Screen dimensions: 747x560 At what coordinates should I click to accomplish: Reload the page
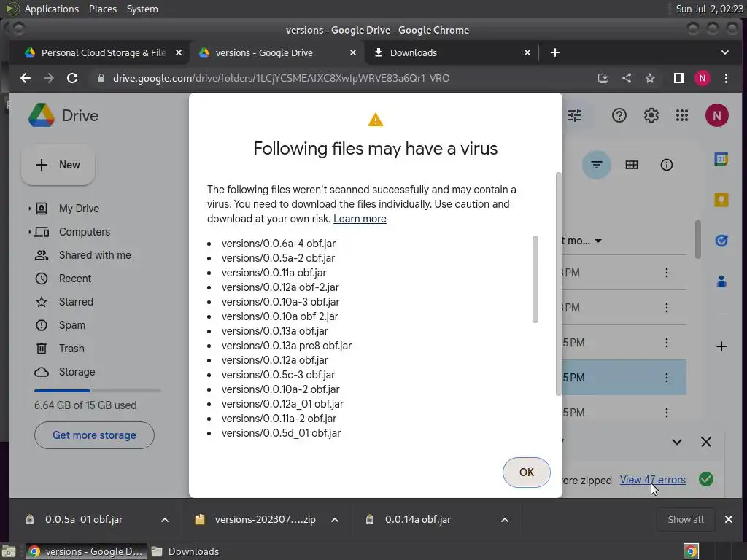tap(72, 78)
